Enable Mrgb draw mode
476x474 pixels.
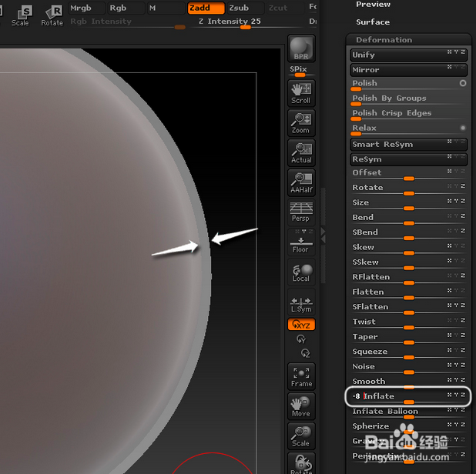coord(87,8)
